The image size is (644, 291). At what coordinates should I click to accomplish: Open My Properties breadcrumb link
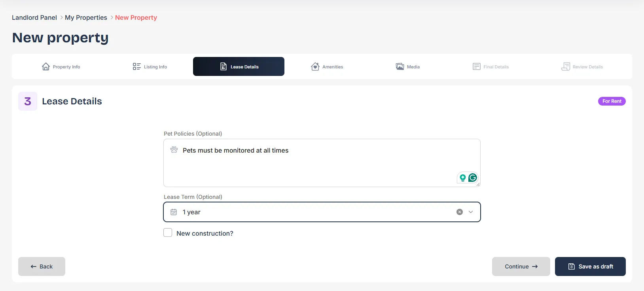[x=86, y=17]
